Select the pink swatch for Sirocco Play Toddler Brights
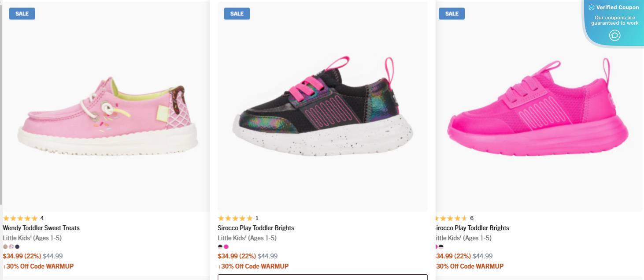Viewport: 644px width, 280px height. 226,246
